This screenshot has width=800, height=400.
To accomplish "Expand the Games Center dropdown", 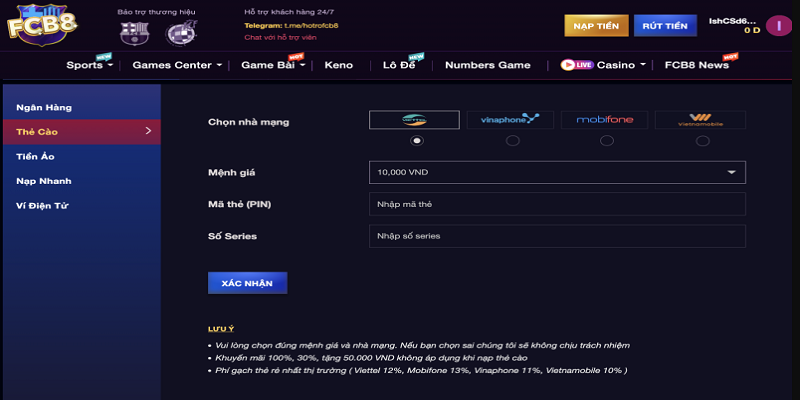I will tap(177, 65).
